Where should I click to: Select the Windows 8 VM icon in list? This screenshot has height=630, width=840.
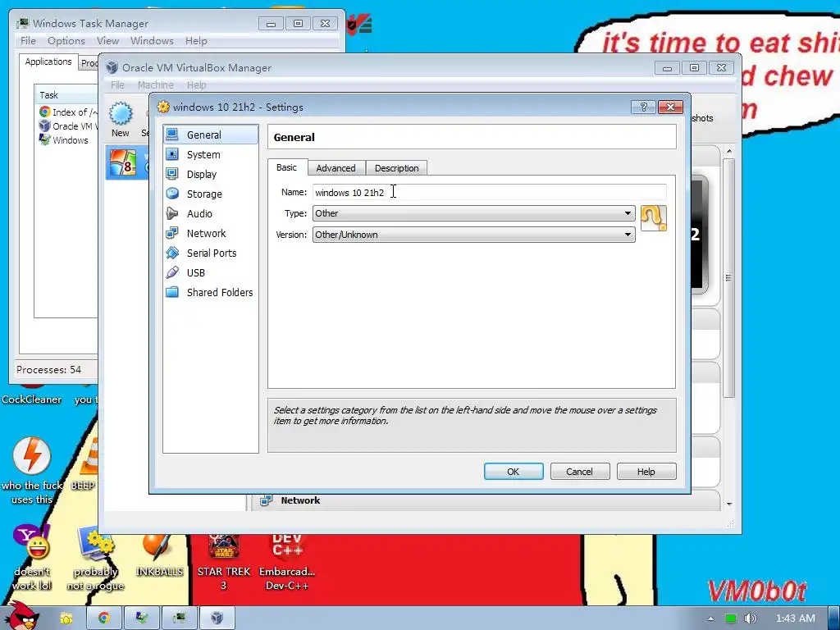click(123, 162)
